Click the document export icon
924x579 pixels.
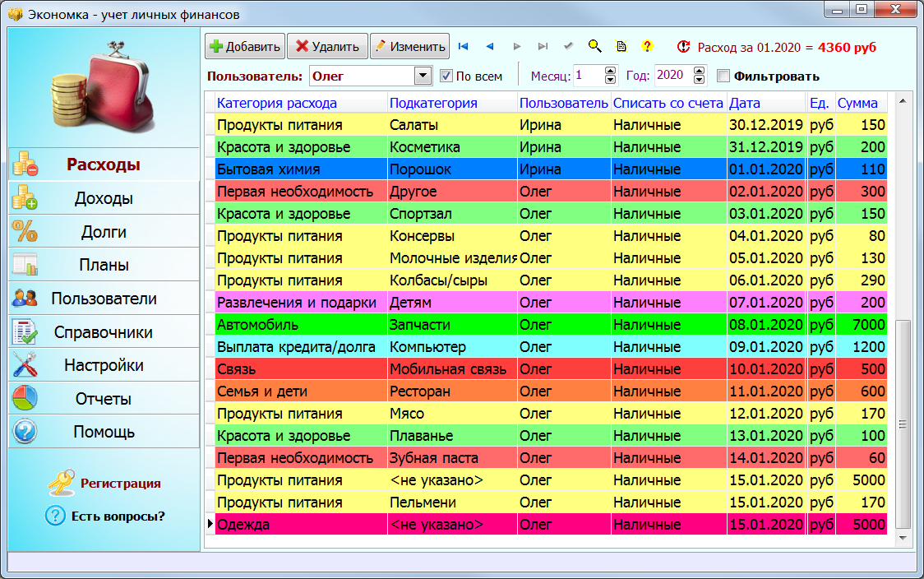(x=621, y=47)
